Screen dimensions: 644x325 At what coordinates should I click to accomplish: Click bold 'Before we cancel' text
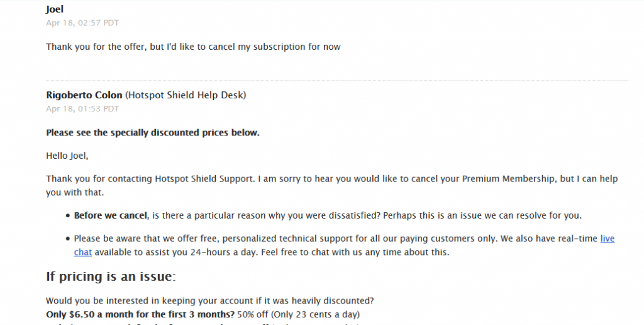[110, 215]
